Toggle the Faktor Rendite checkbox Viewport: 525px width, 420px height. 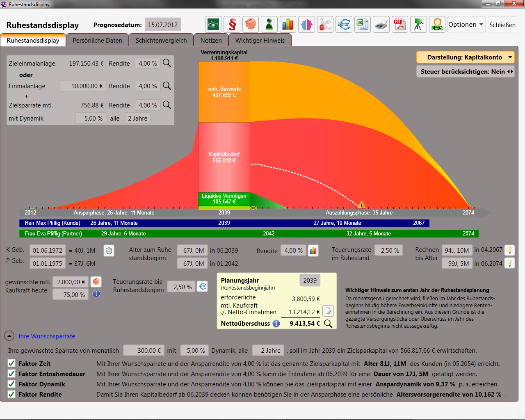(x=11, y=395)
